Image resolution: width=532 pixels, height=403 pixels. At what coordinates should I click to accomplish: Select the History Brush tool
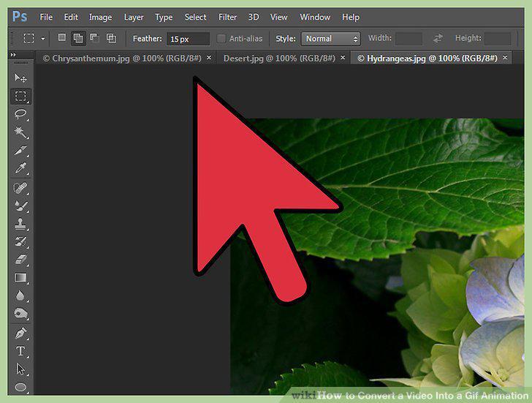[x=20, y=242]
